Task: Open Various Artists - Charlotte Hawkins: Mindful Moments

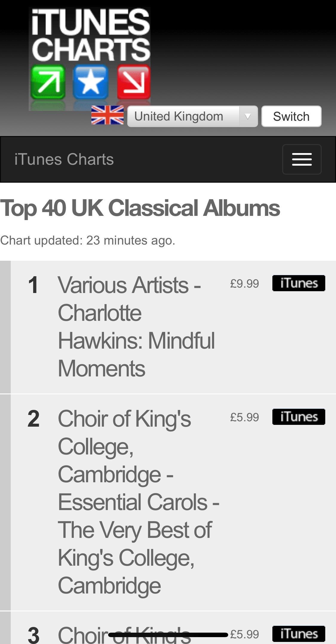Action: (136, 326)
